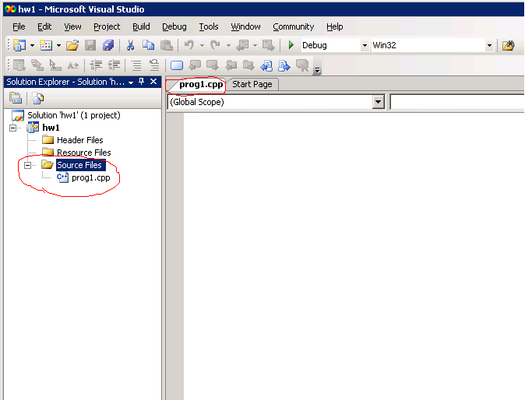This screenshot has height=400, width=532.
Task: Save the file with the floppy icon
Action: (90, 45)
